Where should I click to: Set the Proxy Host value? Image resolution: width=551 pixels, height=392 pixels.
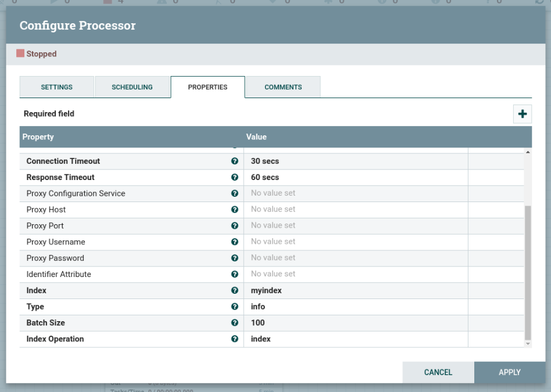(356, 210)
